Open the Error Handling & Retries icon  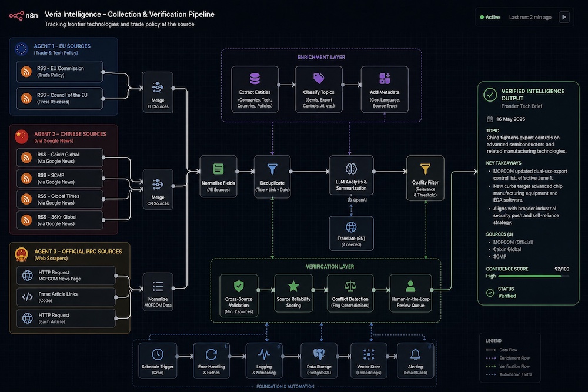[212, 354]
